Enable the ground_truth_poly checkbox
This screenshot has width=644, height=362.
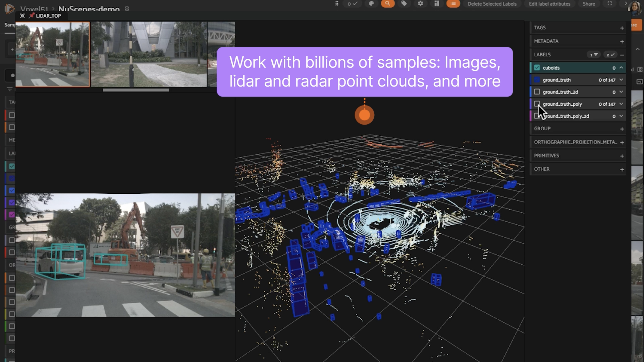(537, 104)
